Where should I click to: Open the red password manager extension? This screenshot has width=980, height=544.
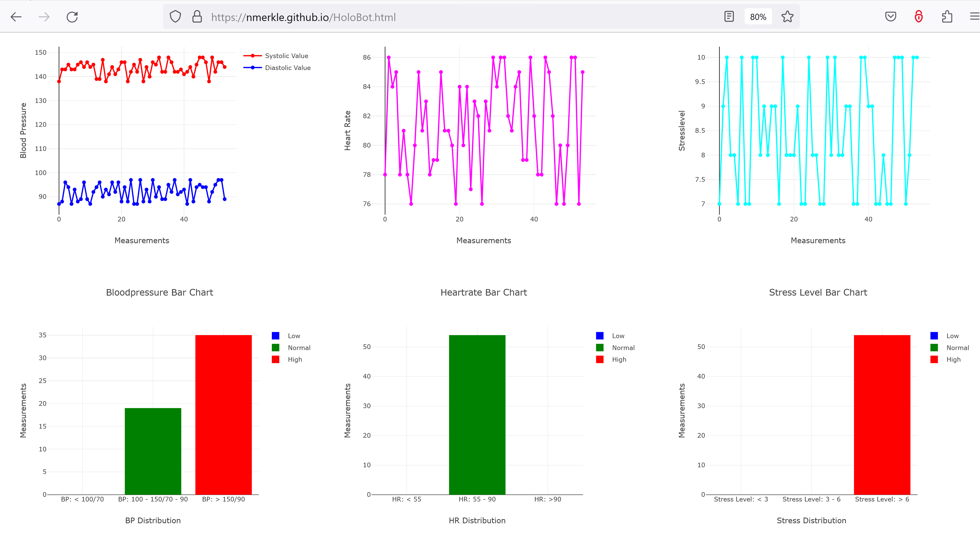[919, 17]
